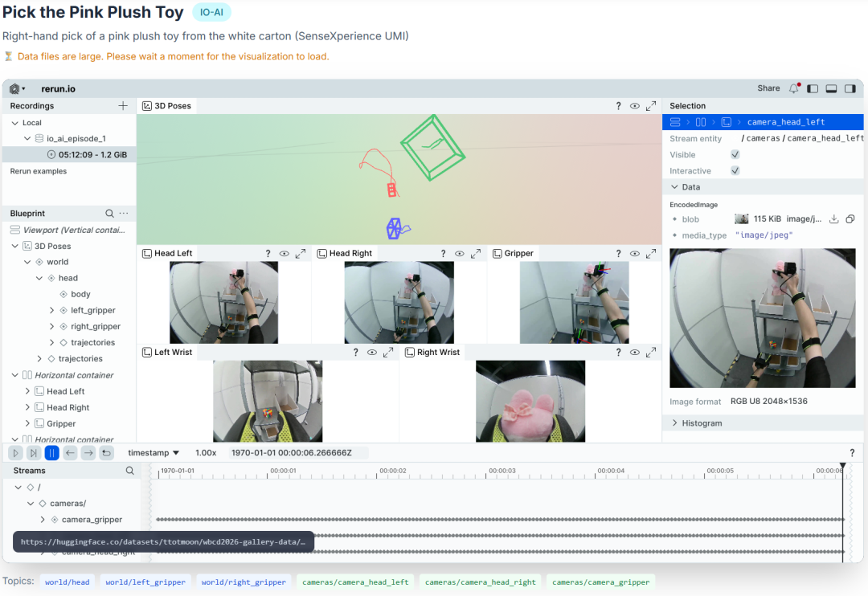Click the world/head topic tag
868x596 pixels.
[x=67, y=582]
